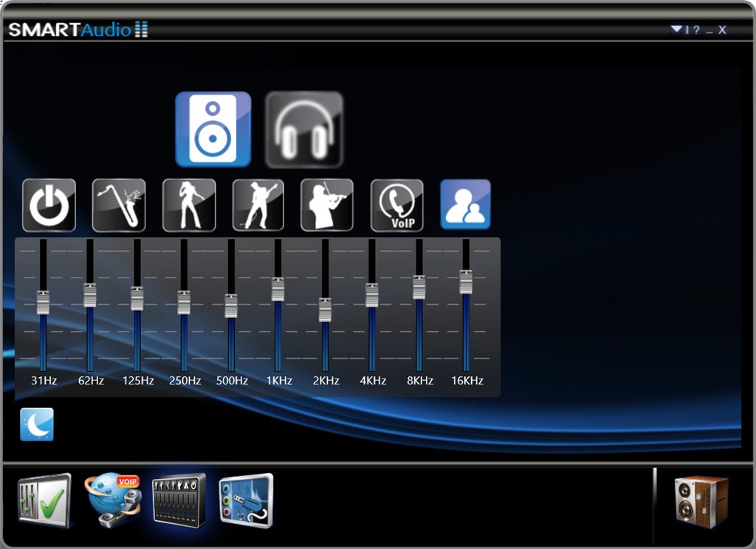Click the wooden speaker icon

coord(701,503)
